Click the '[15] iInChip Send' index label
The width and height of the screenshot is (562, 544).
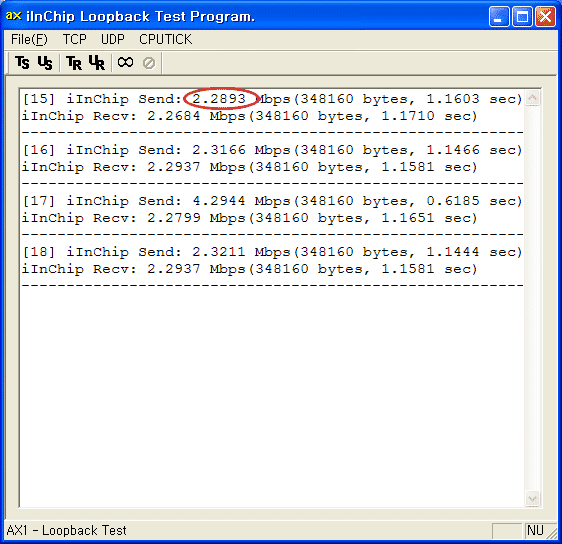coord(102,99)
